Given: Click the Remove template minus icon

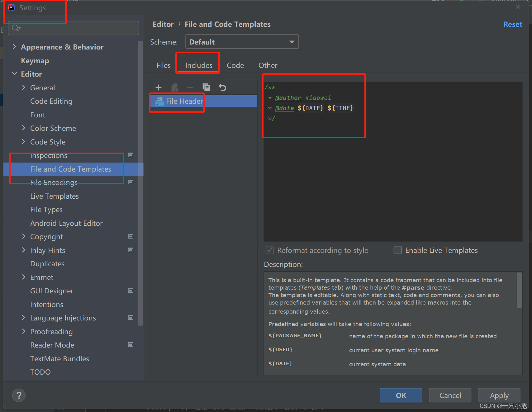Looking at the screenshot, I should click(x=190, y=88).
